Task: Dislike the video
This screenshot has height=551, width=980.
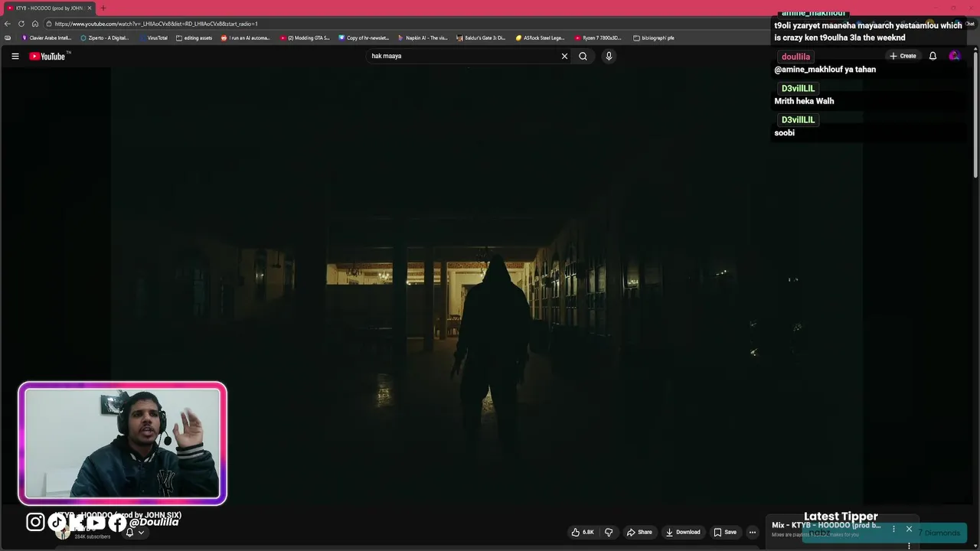Action: click(609, 532)
